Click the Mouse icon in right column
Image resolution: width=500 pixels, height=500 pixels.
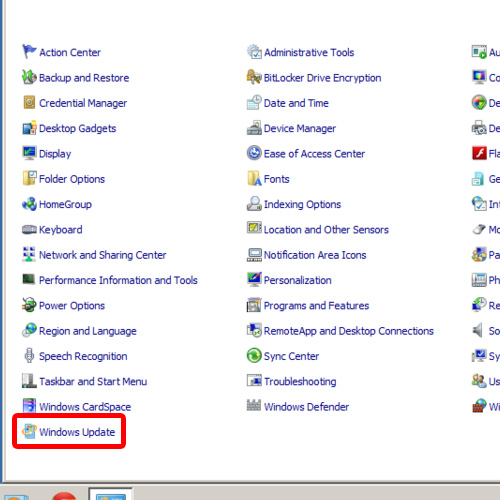coord(479,229)
